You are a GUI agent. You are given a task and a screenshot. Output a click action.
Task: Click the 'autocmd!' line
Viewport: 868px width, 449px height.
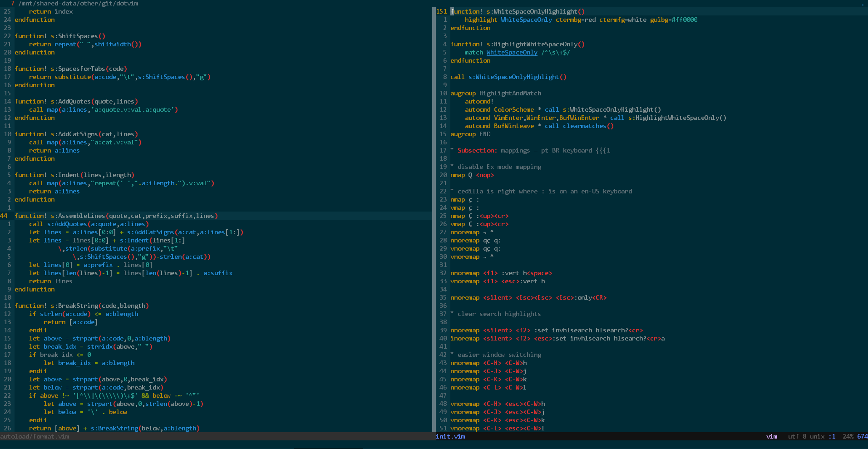point(479,101)
